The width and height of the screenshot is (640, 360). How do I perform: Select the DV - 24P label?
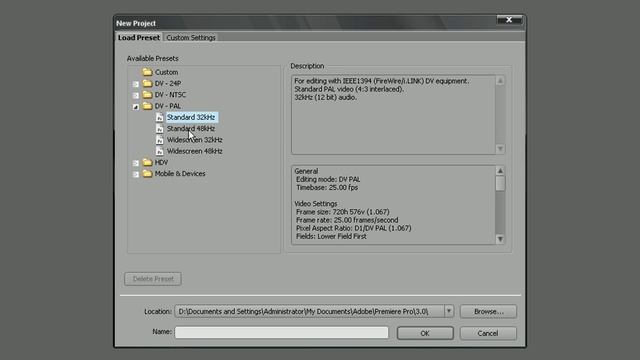pyautogui.click(x=168, y=83)
